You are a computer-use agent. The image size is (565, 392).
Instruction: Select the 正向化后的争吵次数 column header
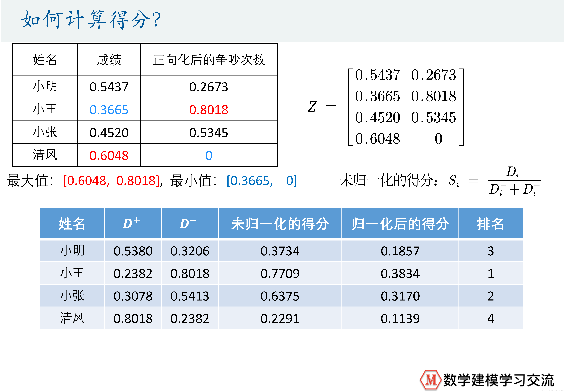point(209,60)
